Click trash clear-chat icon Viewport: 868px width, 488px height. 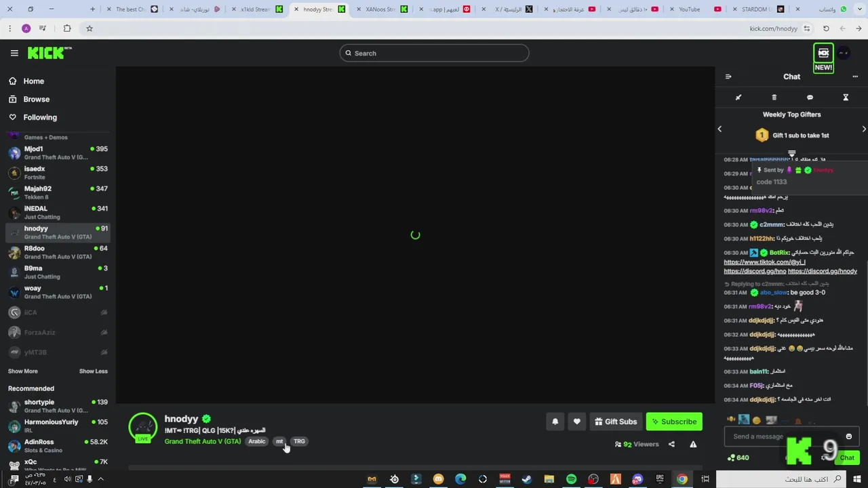[x=774, y=98]
